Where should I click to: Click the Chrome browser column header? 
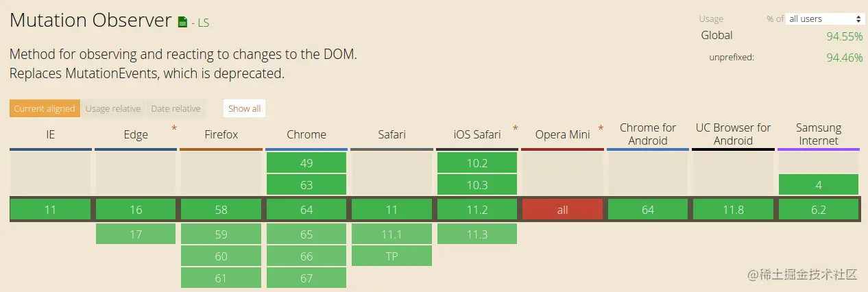(306, 134)
